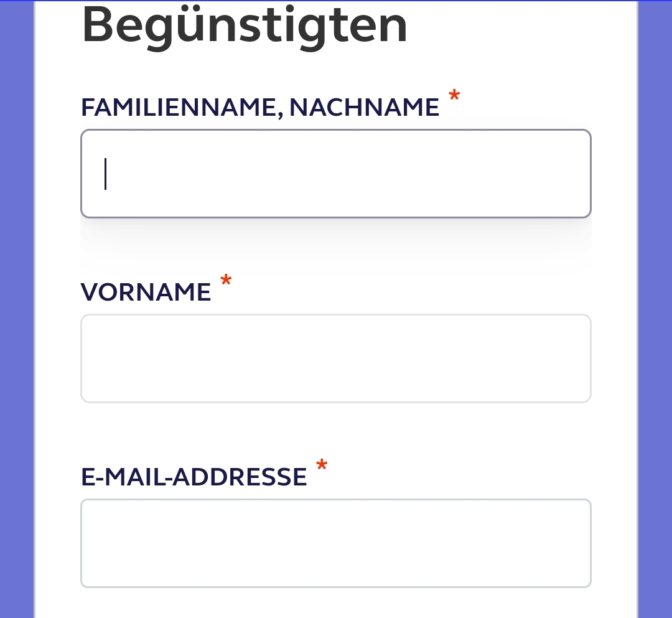Click the required asterisk next to Vorname
Image resolution: width=672 pixels, height=618 pixels.
click(226, 282)
